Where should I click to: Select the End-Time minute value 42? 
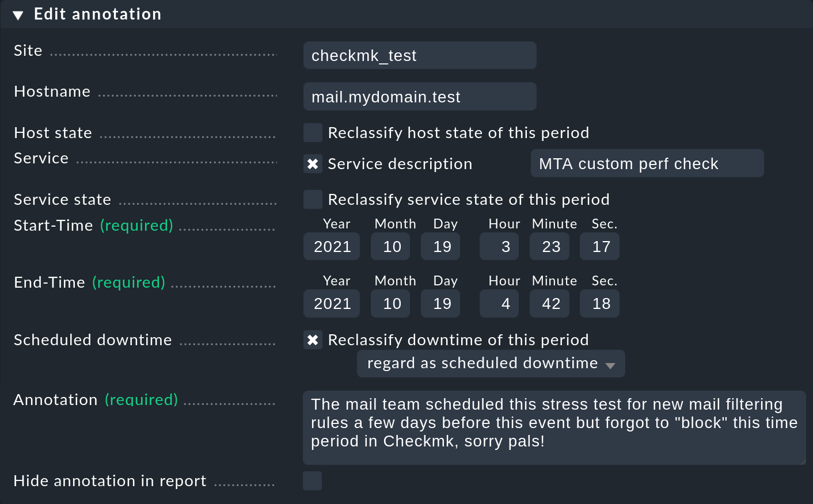[x=549, y=303]
